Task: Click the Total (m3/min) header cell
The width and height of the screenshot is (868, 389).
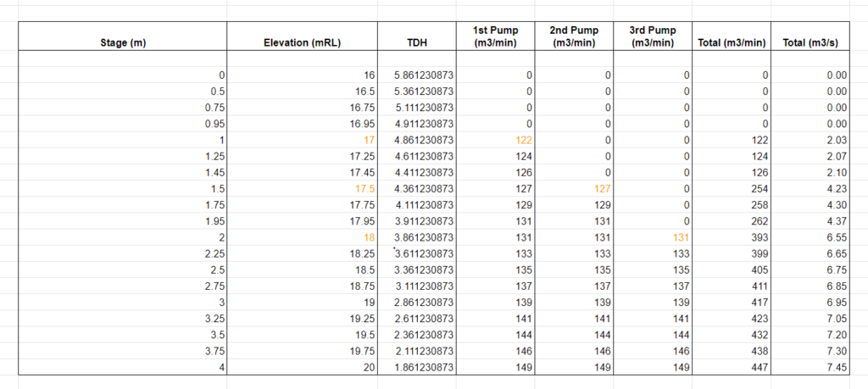Action: click(732, 36)
